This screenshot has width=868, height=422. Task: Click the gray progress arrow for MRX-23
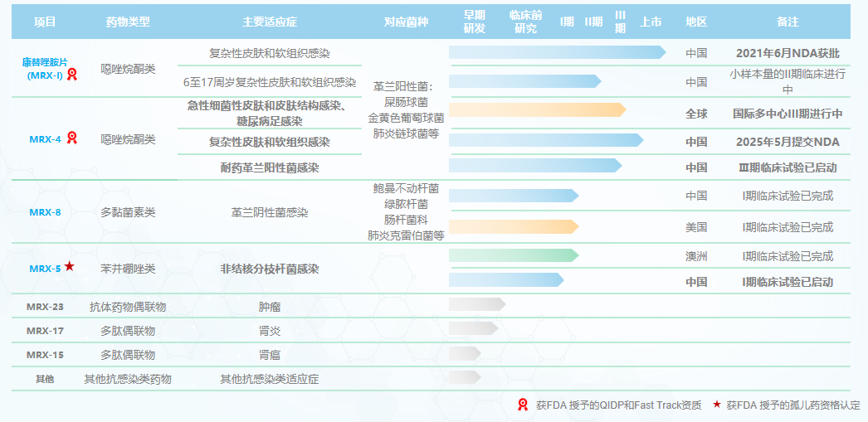(x=476, y=304)
